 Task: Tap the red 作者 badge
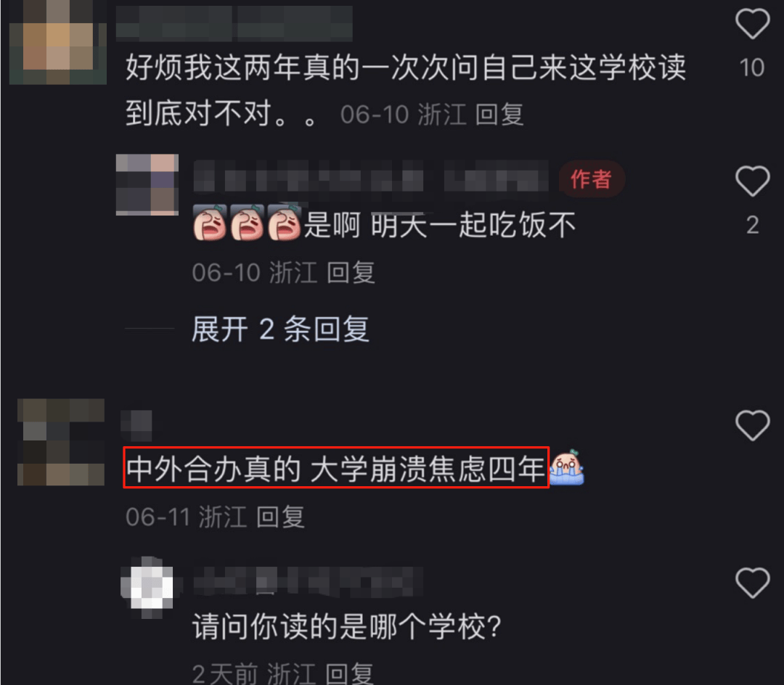coord(592,179)
